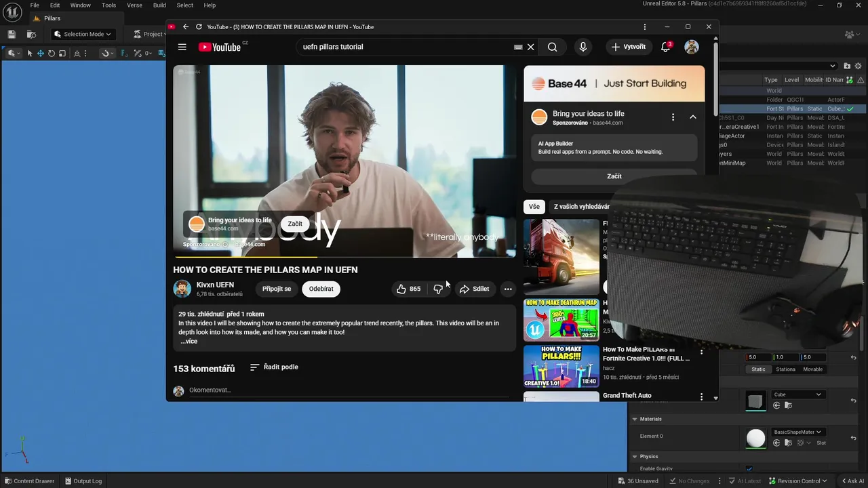Use selected asset arrow for Cube mesh
Image resolution: width=868 pixels, height=488 pixels.
pos(776,405)
